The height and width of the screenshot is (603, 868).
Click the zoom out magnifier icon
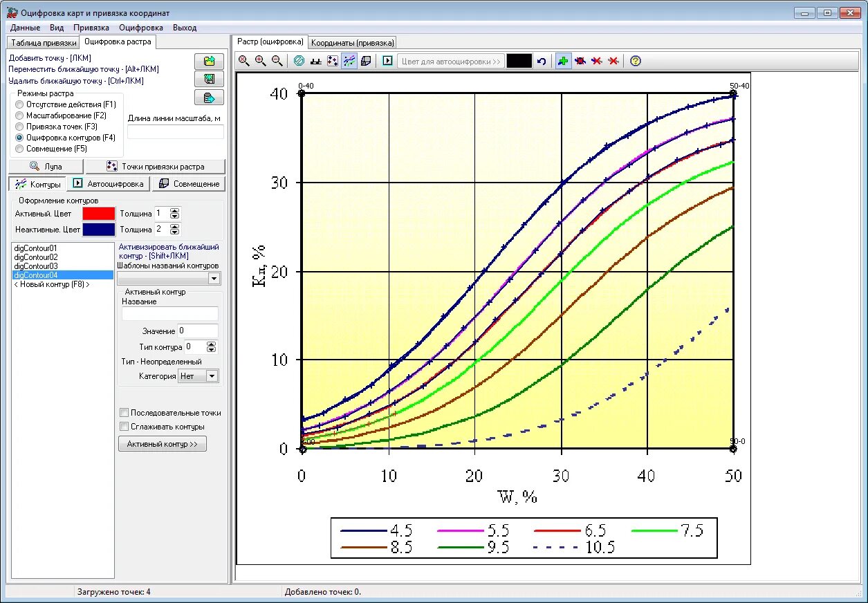pyautogui.click(x=277, y=61)
